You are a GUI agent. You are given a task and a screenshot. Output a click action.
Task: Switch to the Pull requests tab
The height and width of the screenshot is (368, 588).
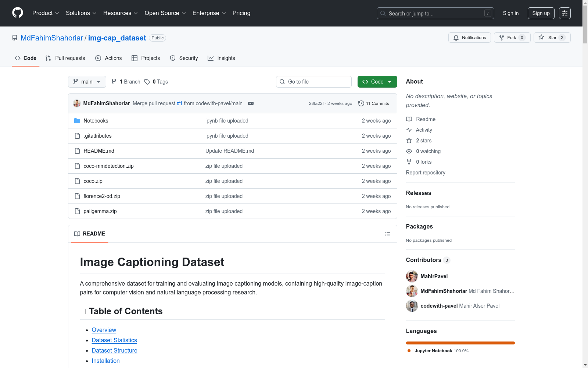click(x=65, y=58)
